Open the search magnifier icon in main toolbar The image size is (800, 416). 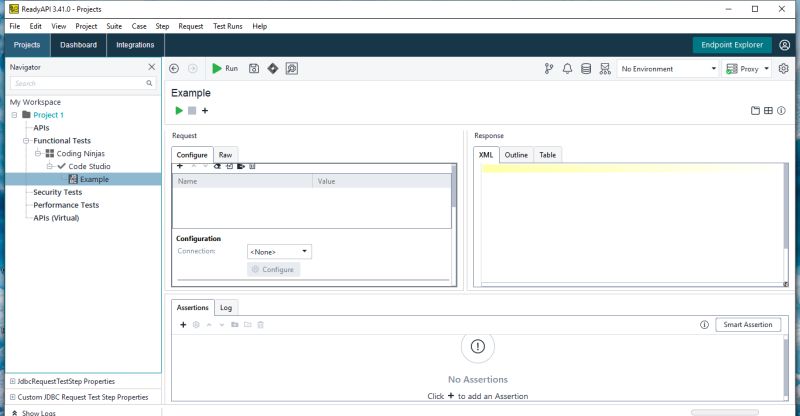click(292, 68)
